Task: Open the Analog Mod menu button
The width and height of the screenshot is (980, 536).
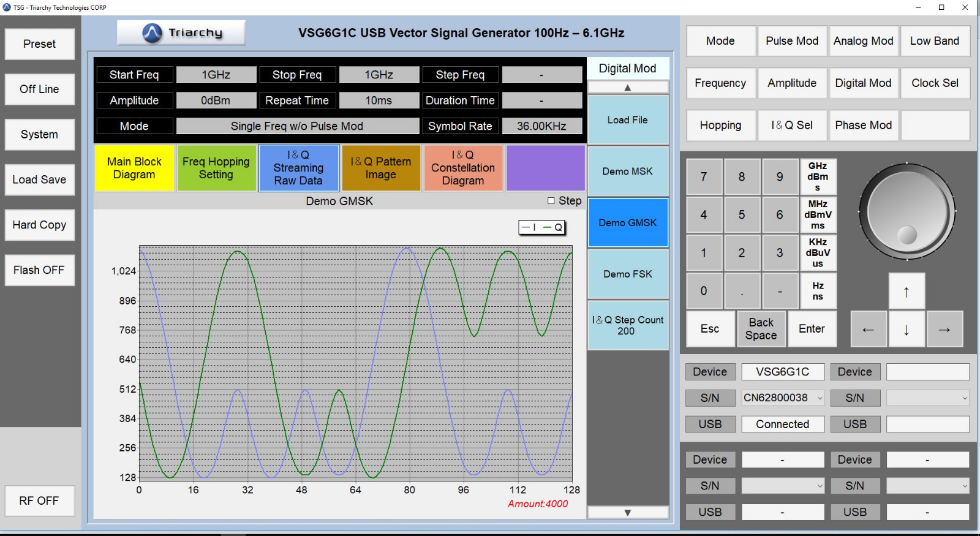Action: click(864, 41)
